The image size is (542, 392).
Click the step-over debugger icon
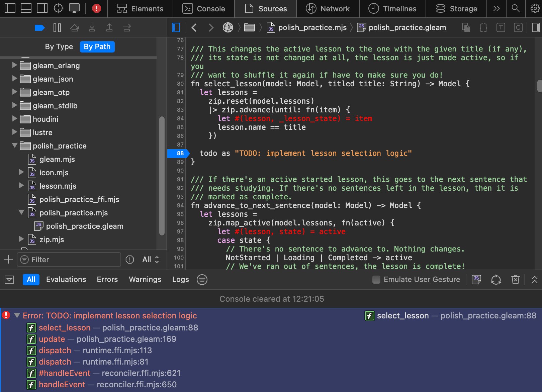click(x=75, y=27)
